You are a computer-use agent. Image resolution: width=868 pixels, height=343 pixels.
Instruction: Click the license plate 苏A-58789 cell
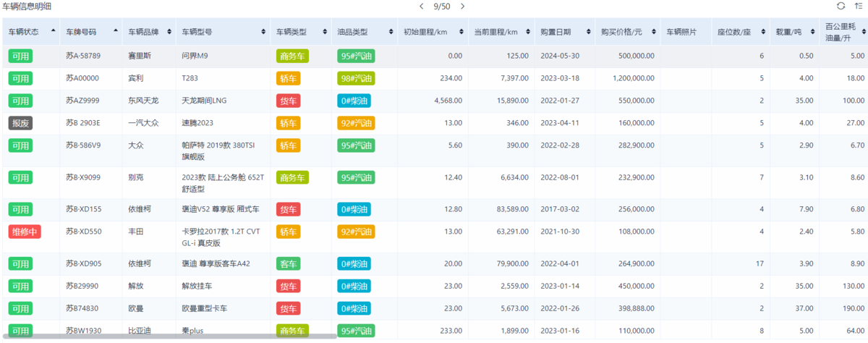coord(83,56)
